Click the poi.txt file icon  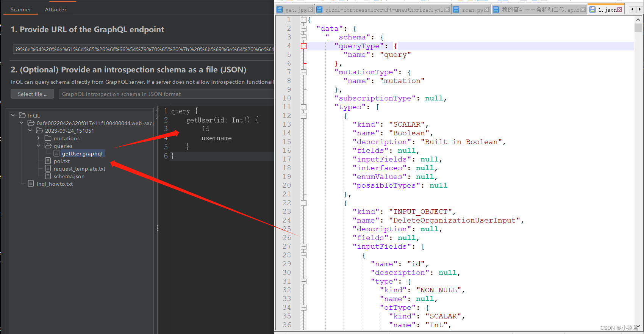[x=48, y=161]
